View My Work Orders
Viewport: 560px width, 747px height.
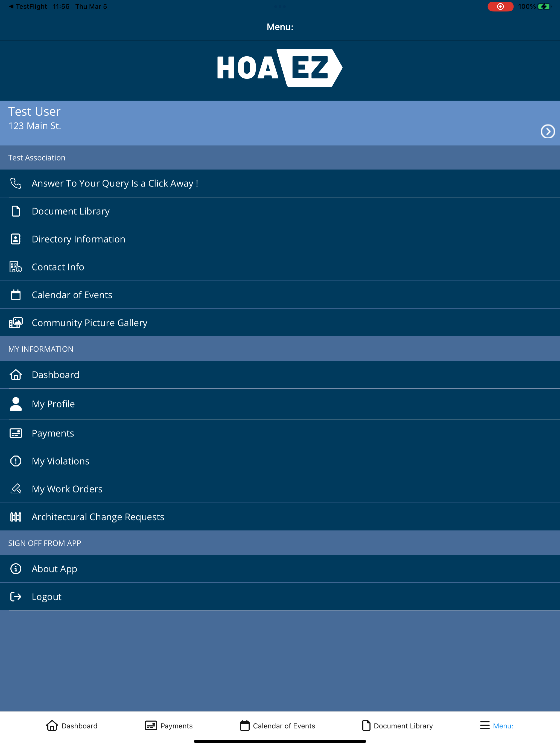click(280, 489)
